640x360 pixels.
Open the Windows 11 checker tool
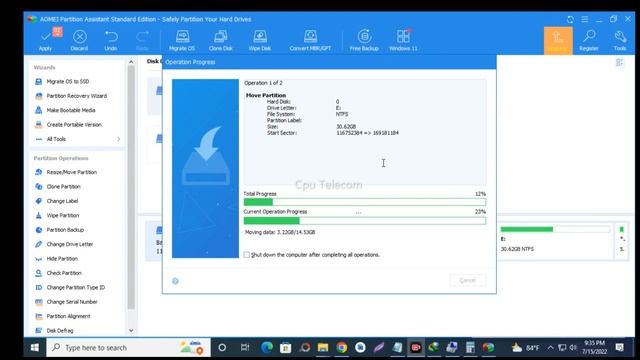[403, 40]
